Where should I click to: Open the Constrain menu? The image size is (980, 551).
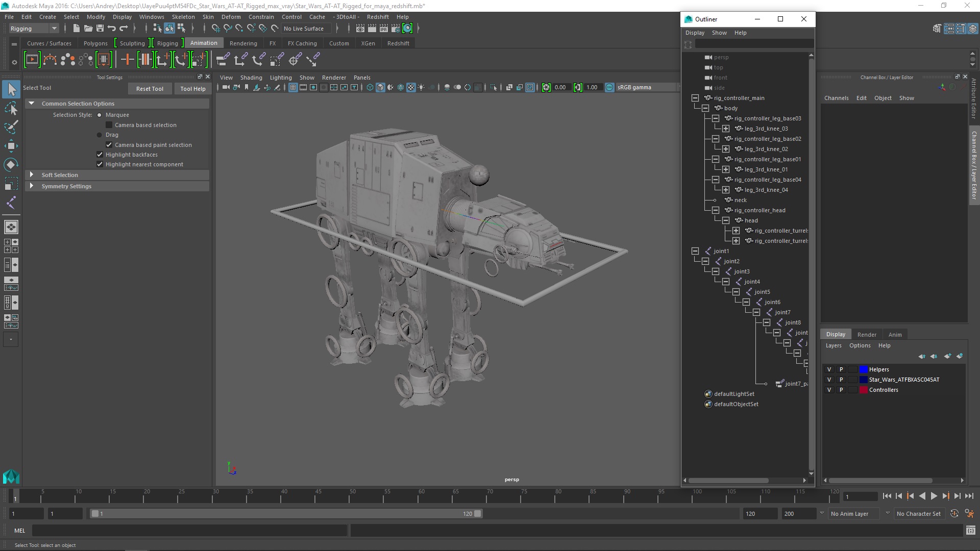[261, 17]
